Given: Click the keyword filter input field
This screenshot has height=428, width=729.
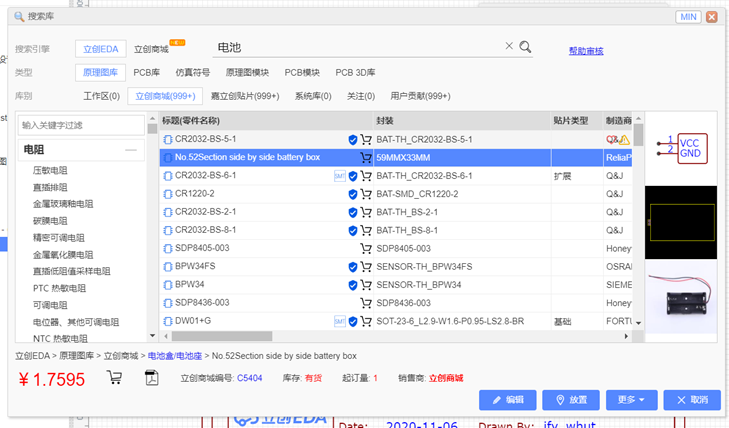Looking at the screenshot, I should point(81,125).
